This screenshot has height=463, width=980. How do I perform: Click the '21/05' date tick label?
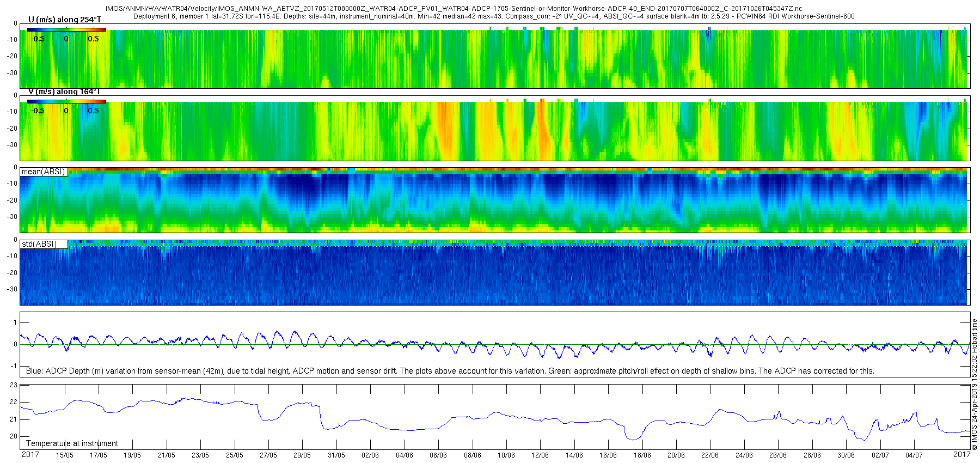pos(167,455)
